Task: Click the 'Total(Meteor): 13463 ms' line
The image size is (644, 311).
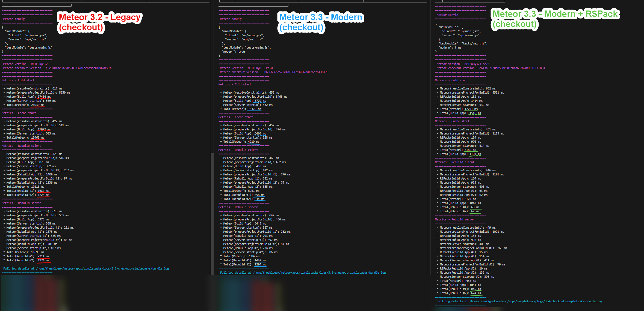Action: [x=24, y=137]
